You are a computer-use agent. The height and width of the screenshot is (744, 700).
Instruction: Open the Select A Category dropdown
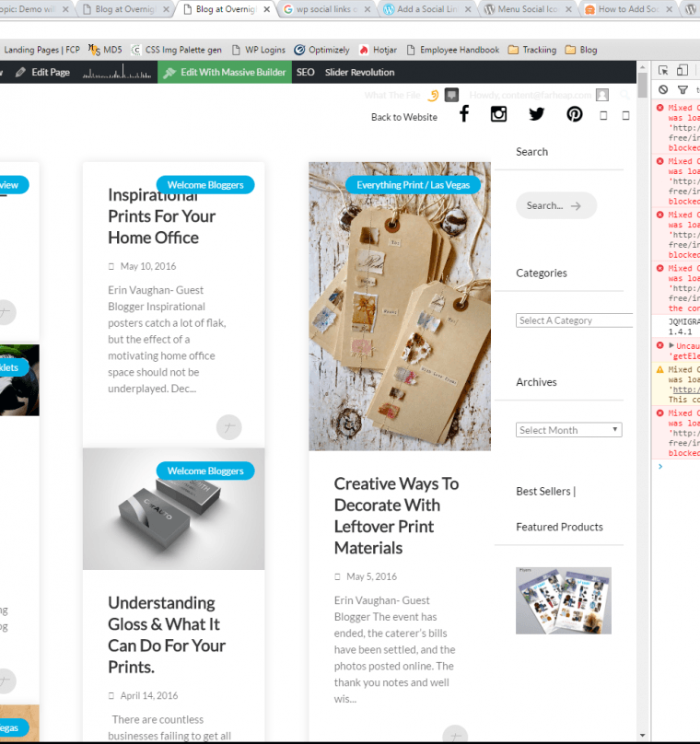pyautogui.click(x=575, y=320)
